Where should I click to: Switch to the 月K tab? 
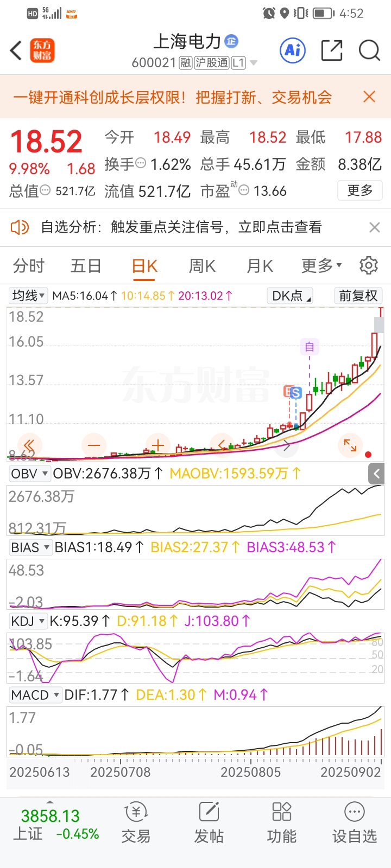point(260,266)
